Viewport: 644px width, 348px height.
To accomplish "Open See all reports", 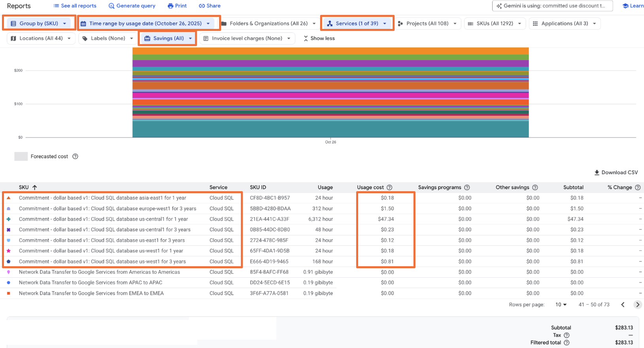I will [75, 6].
